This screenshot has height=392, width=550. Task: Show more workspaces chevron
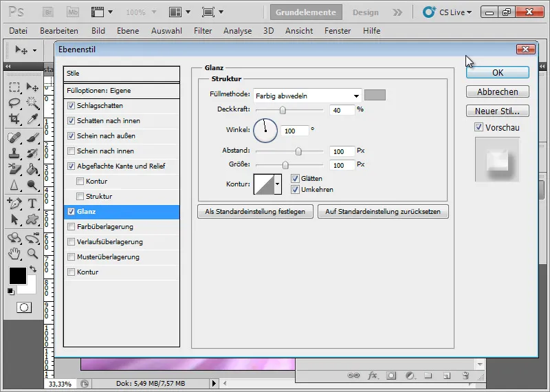397,12
